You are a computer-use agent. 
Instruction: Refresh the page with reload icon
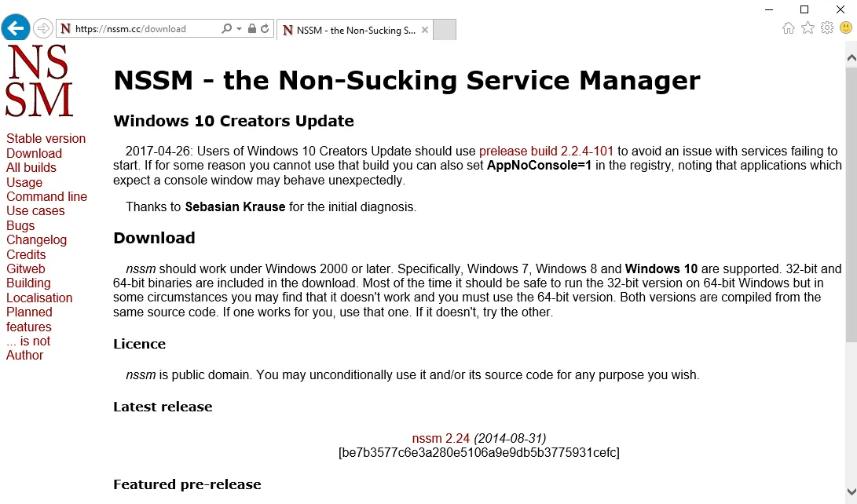coord(265,28)
